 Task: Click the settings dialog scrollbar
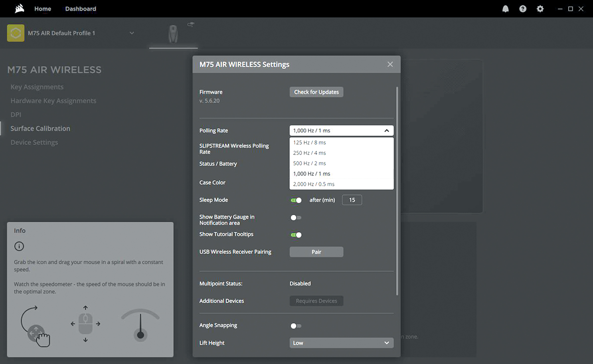(x=397, y=191)
